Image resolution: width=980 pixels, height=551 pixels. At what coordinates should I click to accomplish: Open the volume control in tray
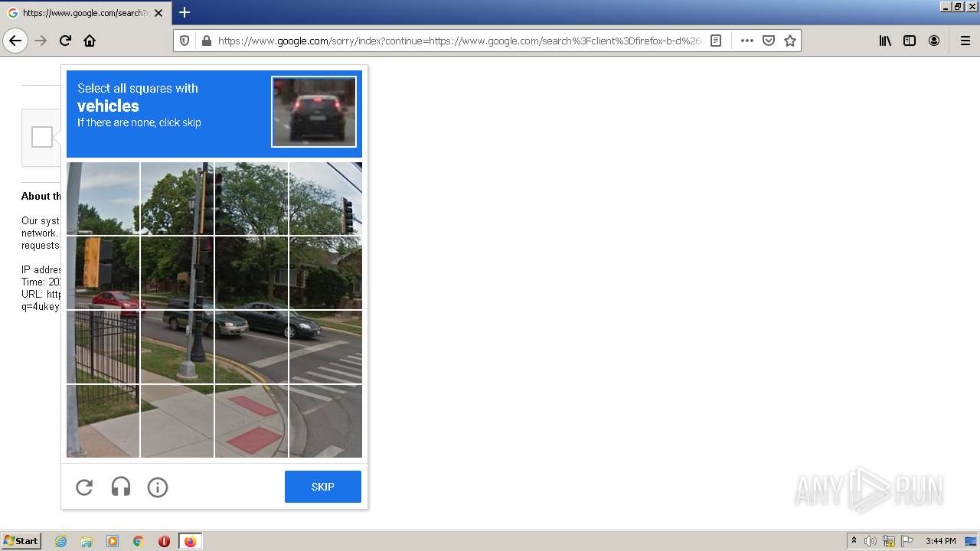pyautogui.click(x=871, y=541)
